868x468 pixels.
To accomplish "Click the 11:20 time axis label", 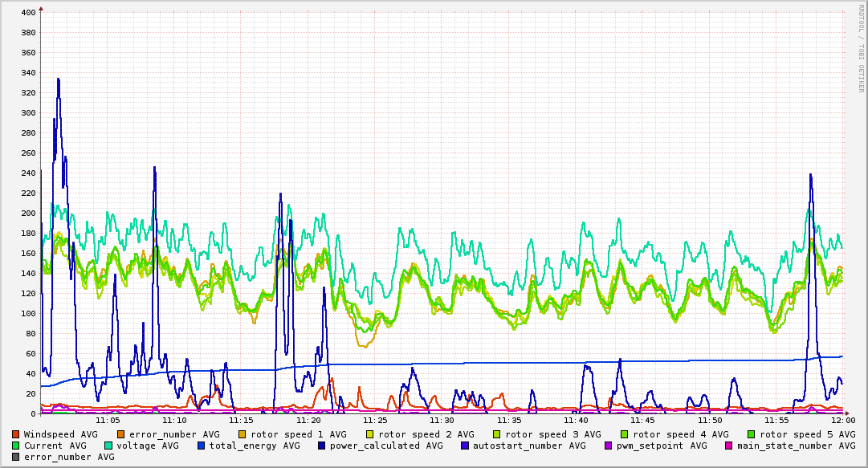I will tap(308, 421).
